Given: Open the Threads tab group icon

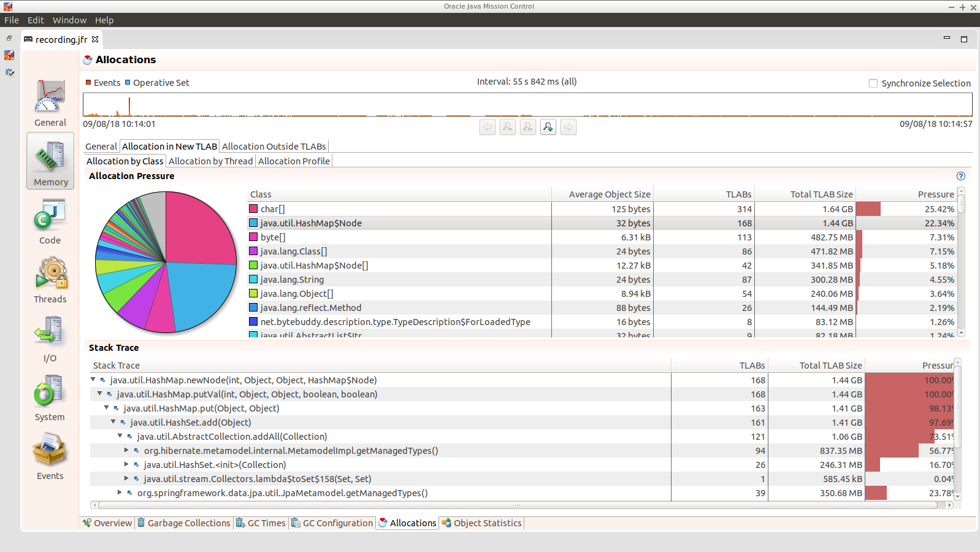Looking at the screenshot, I should (50, 274).
